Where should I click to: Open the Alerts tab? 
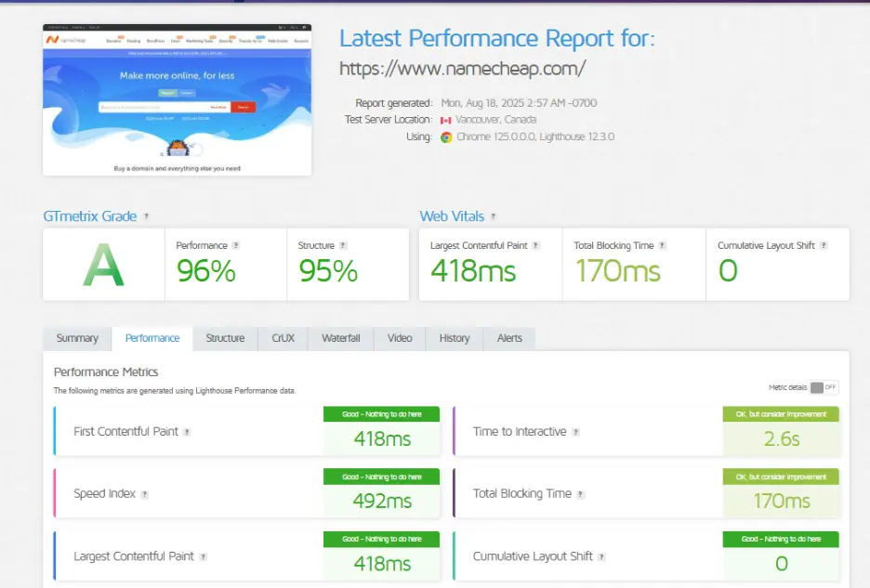(509, 338)
